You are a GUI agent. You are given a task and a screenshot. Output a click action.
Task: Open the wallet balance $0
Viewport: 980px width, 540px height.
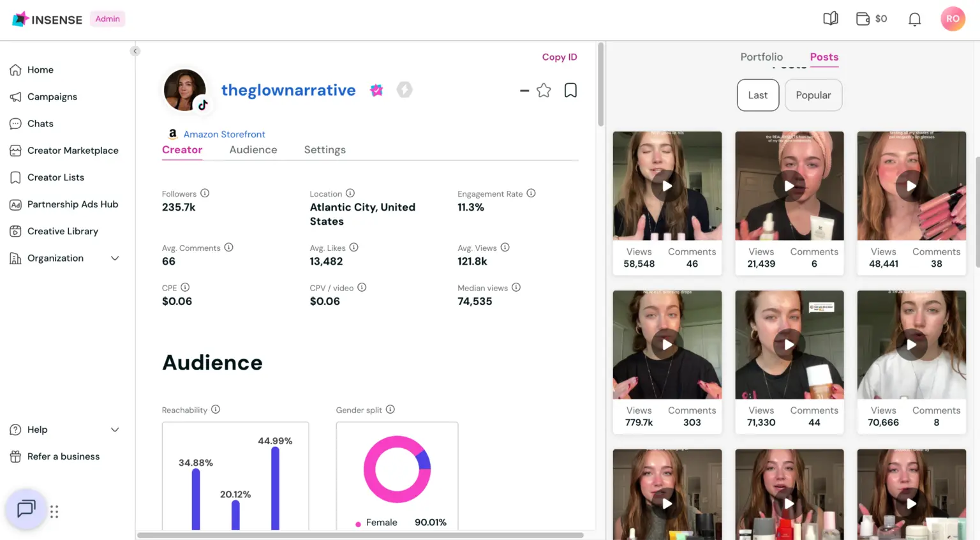pyautogui.click(x=872, y=19)
